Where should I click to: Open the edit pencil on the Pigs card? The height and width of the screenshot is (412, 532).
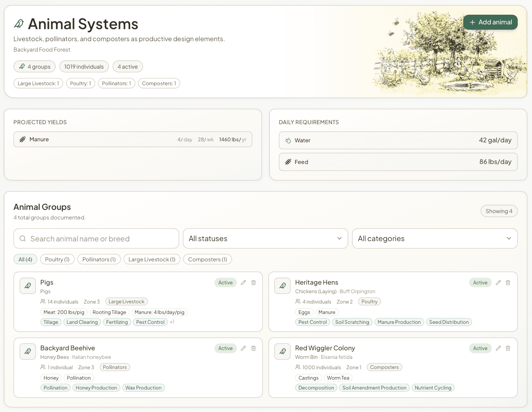[243, 282]
